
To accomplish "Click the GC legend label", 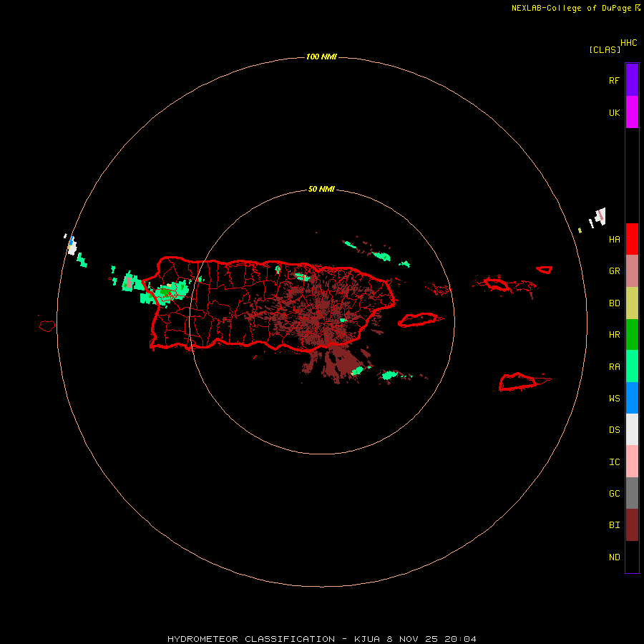I will tap(615, 494).
